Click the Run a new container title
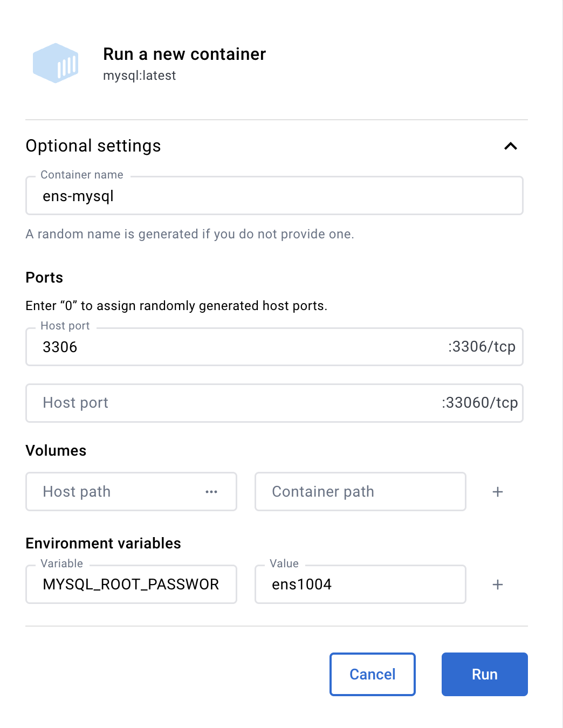This screenshot has height=728, width=563. pos(184,54)
